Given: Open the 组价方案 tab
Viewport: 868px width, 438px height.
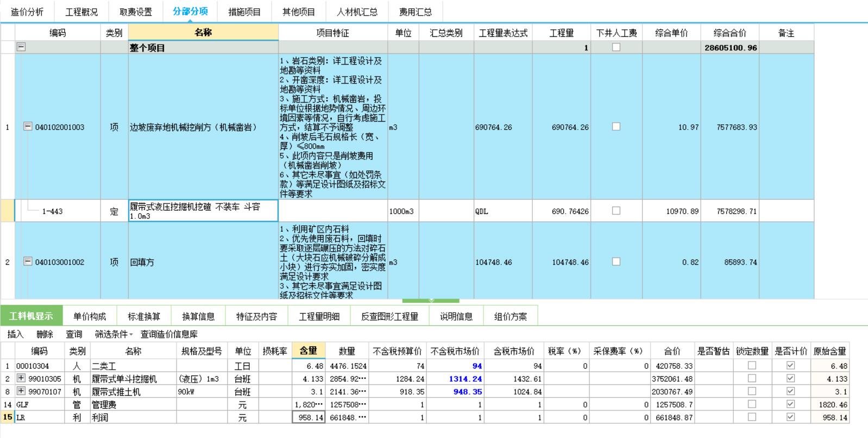Looking at the screenshot, I should click(511, 316).
